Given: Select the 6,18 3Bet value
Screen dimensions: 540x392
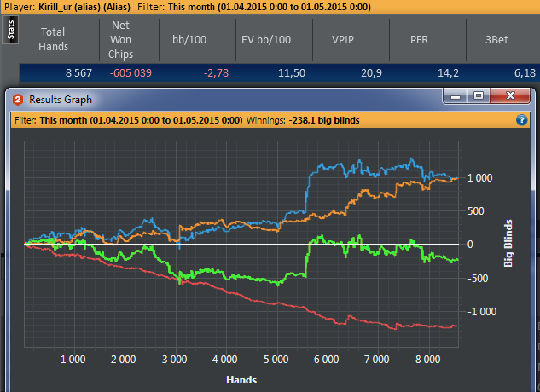Looking at the screenshot, I should click(525, 73).
